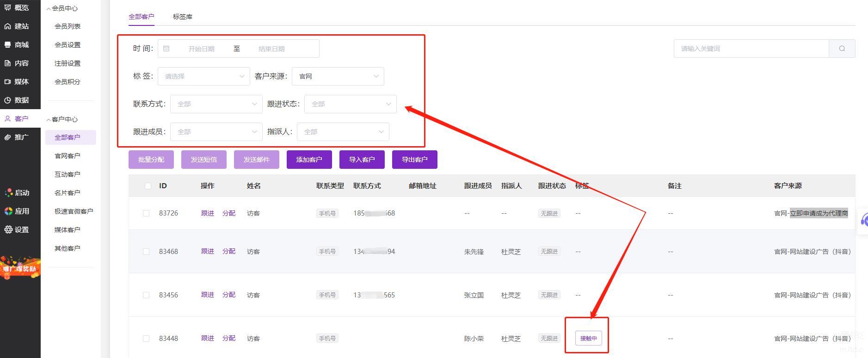Click the search magnifier icon

click(x=842, y=49)
